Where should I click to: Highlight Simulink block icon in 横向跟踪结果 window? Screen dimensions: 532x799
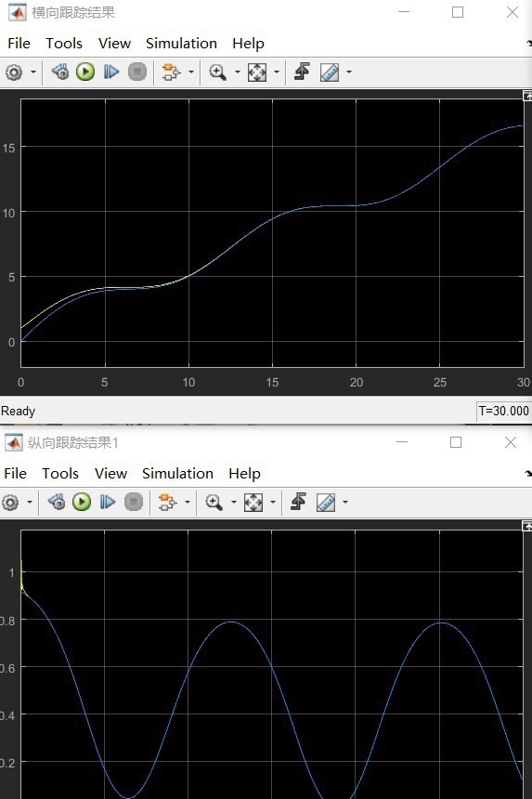point(171,72)
